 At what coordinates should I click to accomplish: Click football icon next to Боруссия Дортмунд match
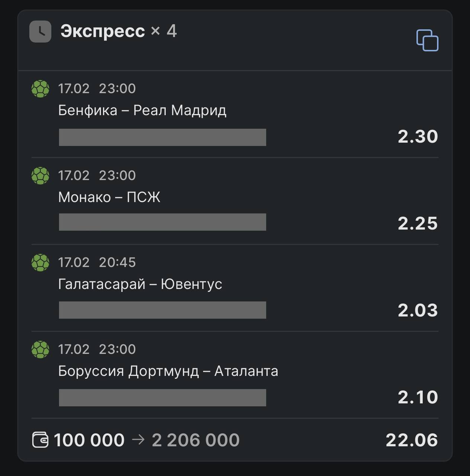coord(40,350)
